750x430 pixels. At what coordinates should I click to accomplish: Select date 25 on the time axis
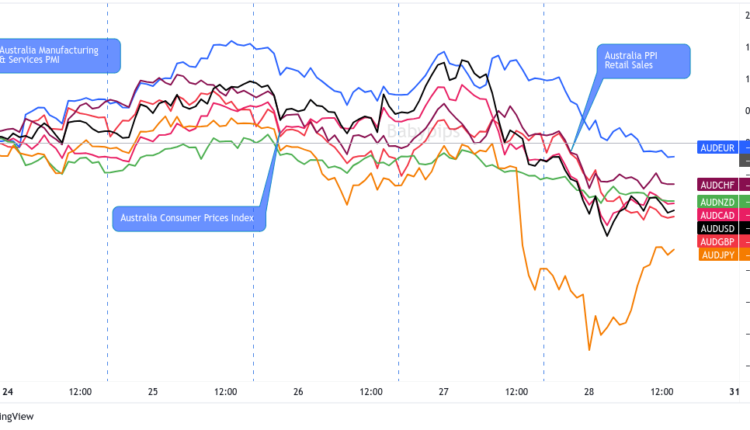pyautogui.click(x=153, y=391)
